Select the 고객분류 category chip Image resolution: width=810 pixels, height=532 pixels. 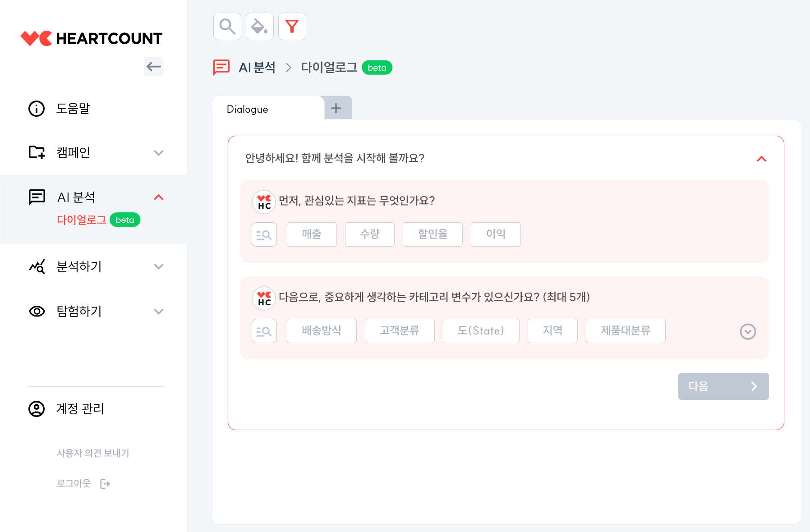400,331
